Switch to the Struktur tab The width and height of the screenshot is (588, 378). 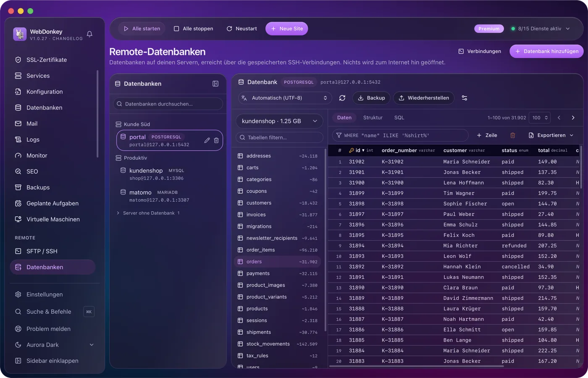click(x=373, y=118)
